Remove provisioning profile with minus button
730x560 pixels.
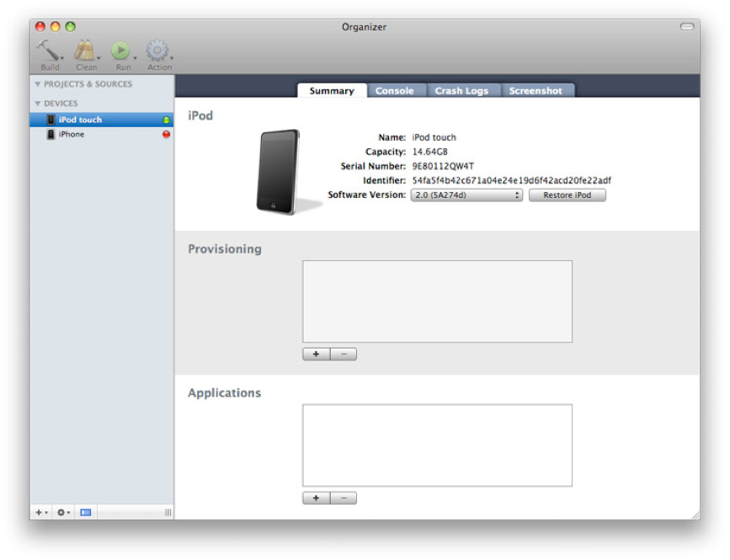point(344,355)
